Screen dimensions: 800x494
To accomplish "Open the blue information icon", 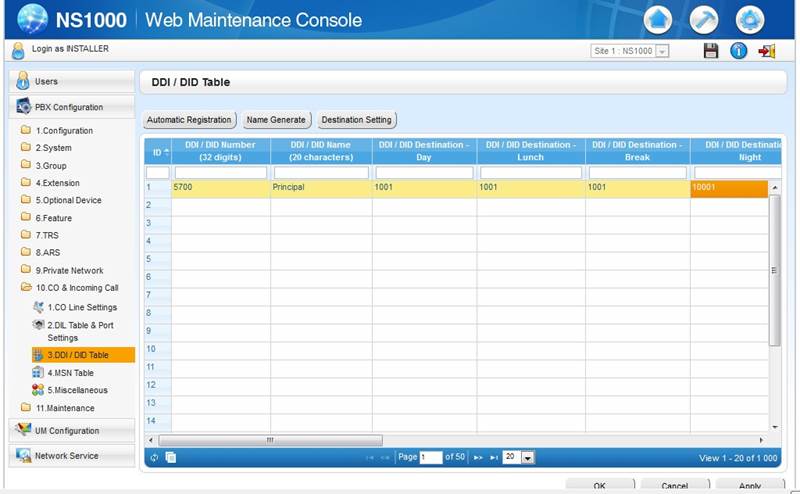I will 739,51.
